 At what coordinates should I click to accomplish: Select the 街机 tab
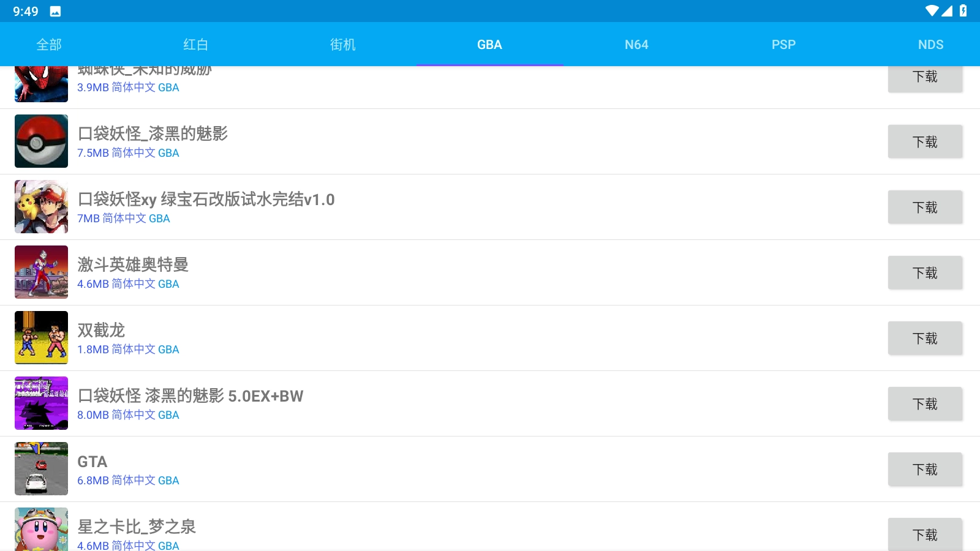pos(343,45)
